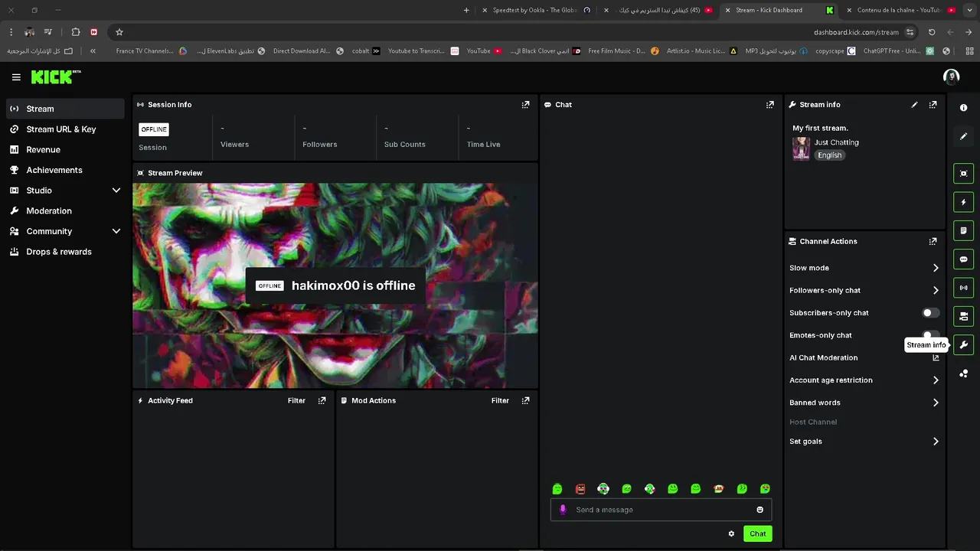
Task: Pop out the Stream info panel
Action: 933,105
